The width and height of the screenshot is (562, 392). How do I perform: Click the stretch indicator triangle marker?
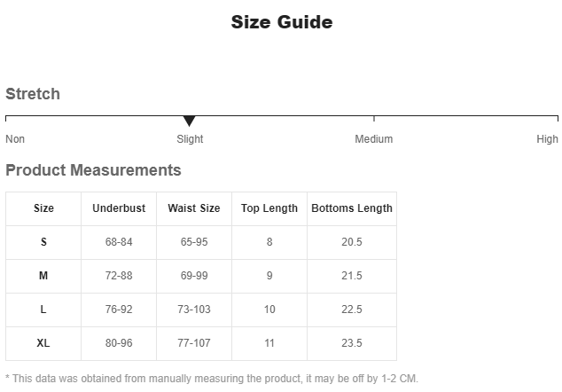(189, 121)
